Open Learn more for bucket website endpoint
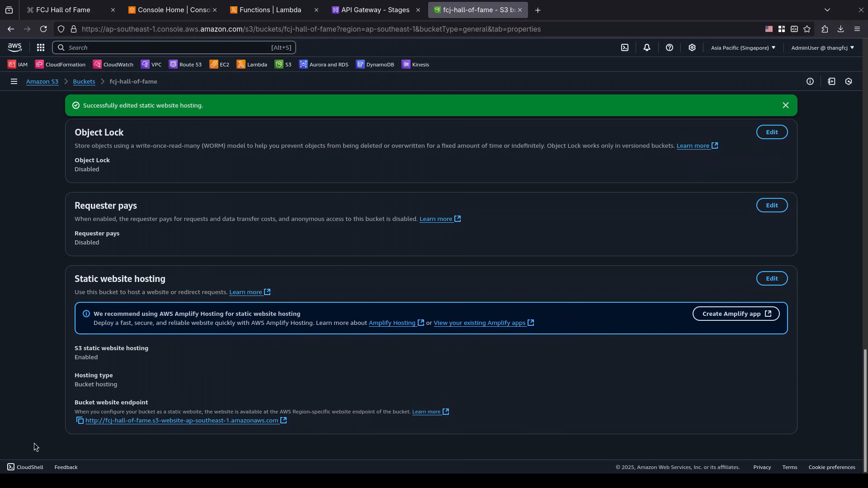 tap(430, 412)
